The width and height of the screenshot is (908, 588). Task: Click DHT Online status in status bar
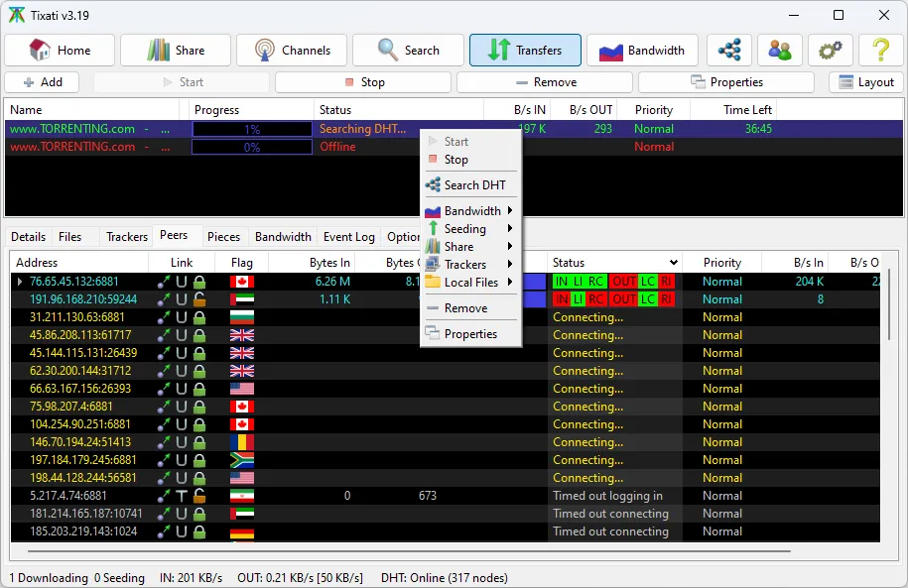[445, 577]
